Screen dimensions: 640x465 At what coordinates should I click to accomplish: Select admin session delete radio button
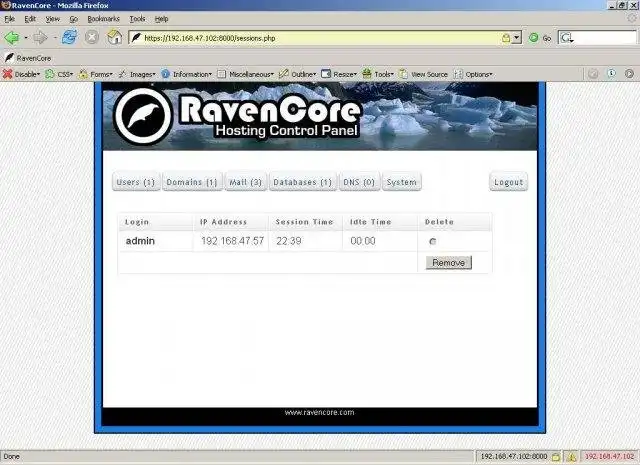point(433,241)
